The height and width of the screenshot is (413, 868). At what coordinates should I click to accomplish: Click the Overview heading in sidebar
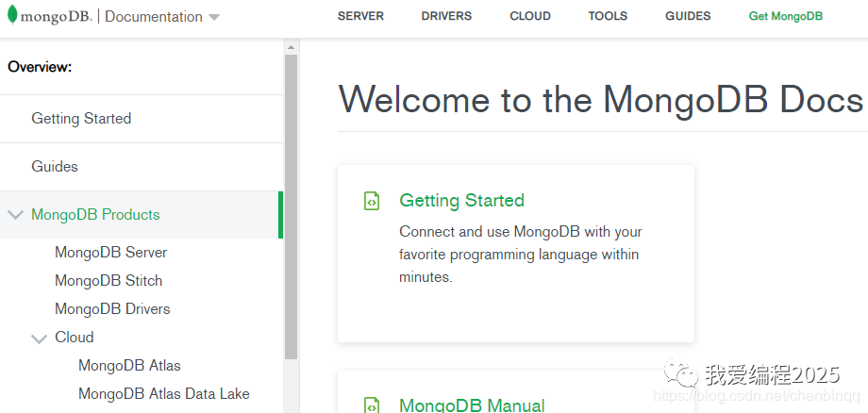tap(40, 68)
